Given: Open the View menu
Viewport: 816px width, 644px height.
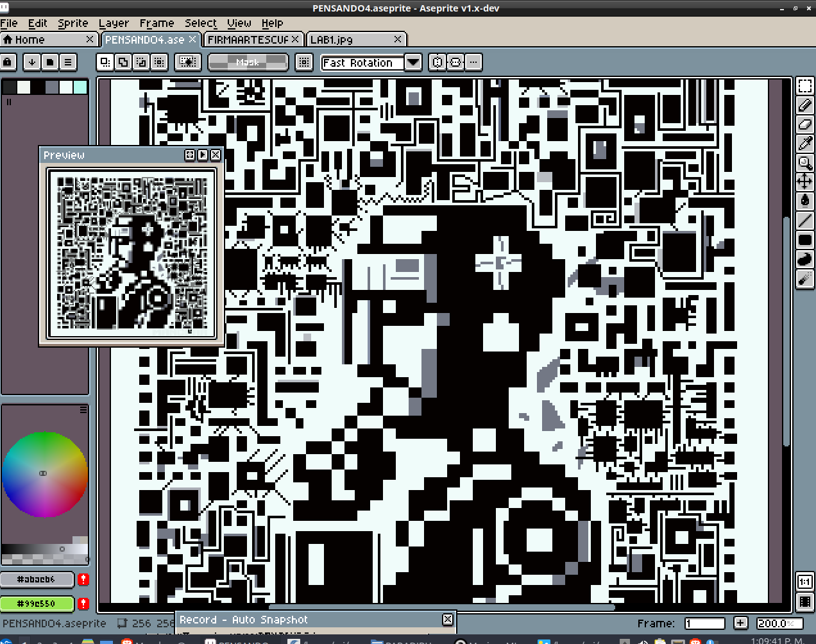Looking at the screenshot, I should click(x=239, y=23).
